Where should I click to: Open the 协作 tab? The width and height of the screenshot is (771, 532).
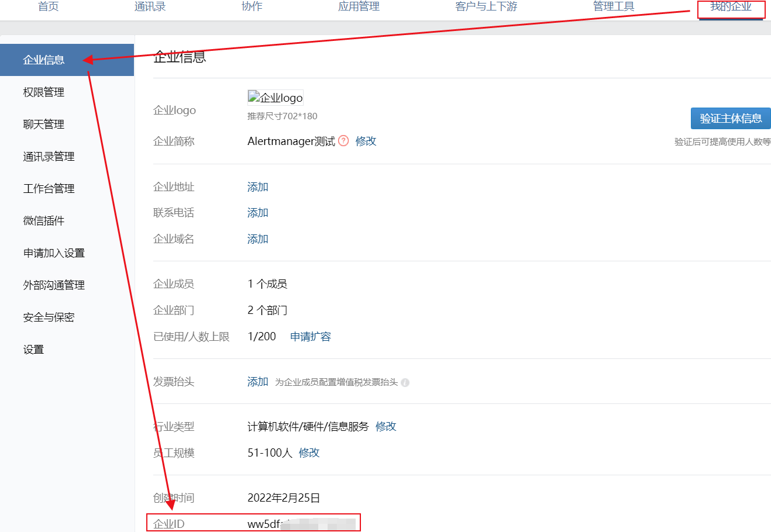pyautogui.click(x=252, y=6)
